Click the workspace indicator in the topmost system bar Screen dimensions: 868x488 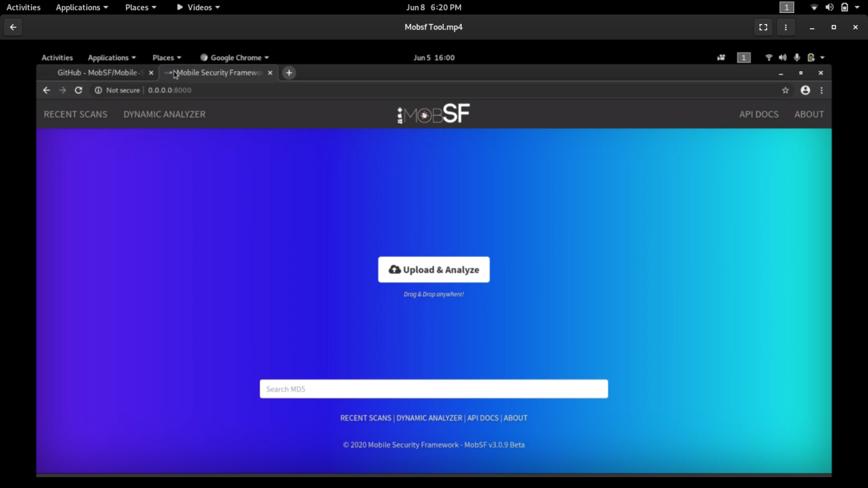point(787,8)
